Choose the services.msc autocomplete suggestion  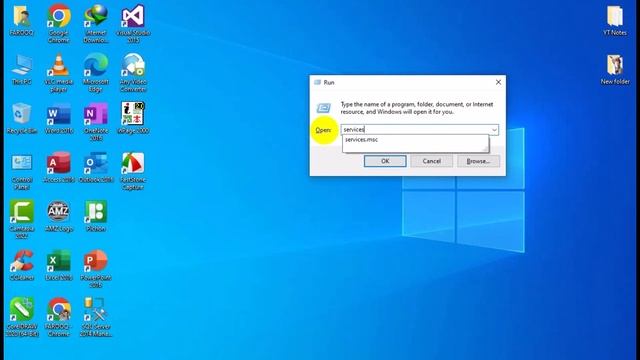(415, 140)
